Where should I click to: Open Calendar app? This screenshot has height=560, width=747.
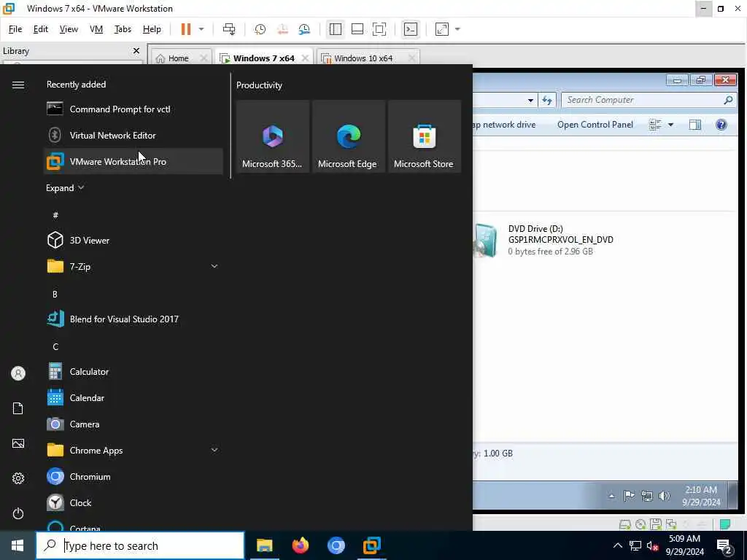[x=133, y=397]
